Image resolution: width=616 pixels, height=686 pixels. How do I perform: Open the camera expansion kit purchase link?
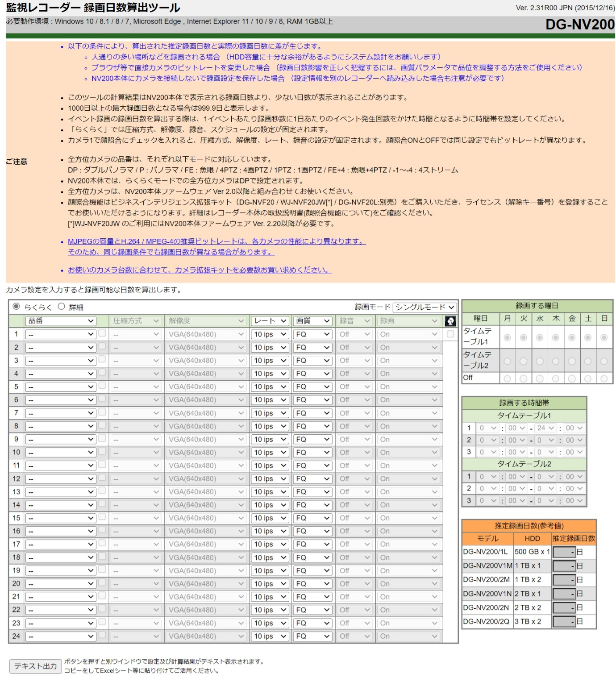click(x=200, y=270)
